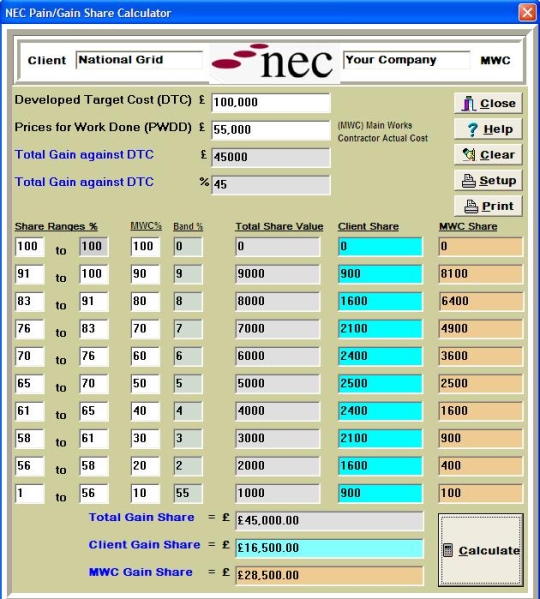The image size is (540, 599).
Task: Click the Band % column header
Action: (x=188, y=227)
